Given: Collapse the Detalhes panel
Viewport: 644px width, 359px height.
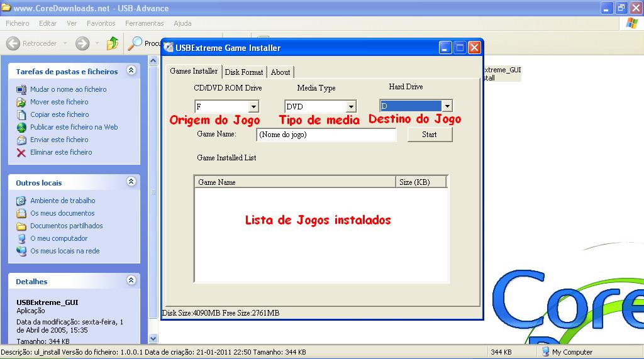Looking at the screenshot, I should [x=131, y=280].
